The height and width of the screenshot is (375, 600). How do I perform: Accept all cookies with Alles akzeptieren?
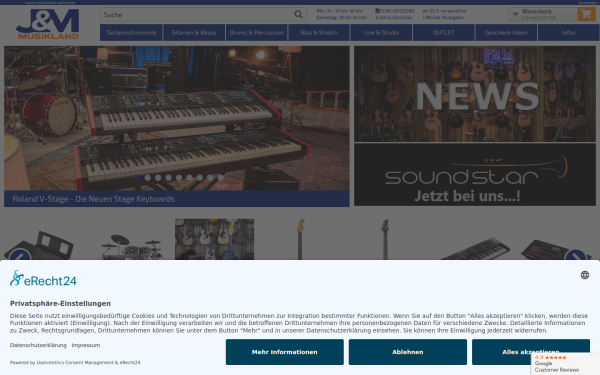coord(531,351)
